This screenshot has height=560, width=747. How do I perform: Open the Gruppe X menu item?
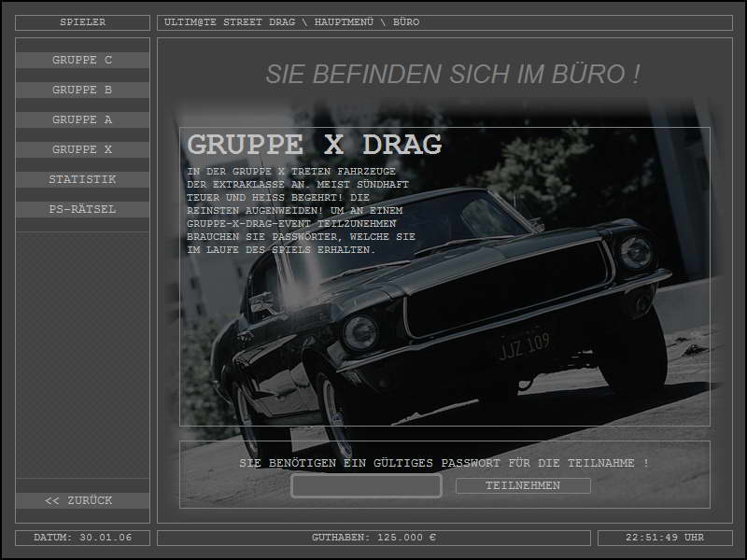click(x=82, y=149)
